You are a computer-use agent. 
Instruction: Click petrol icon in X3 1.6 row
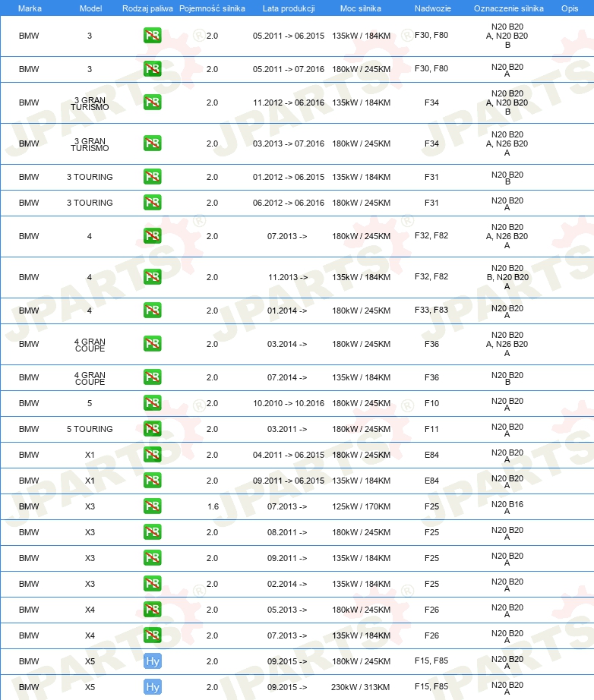(x=152, y=506)
